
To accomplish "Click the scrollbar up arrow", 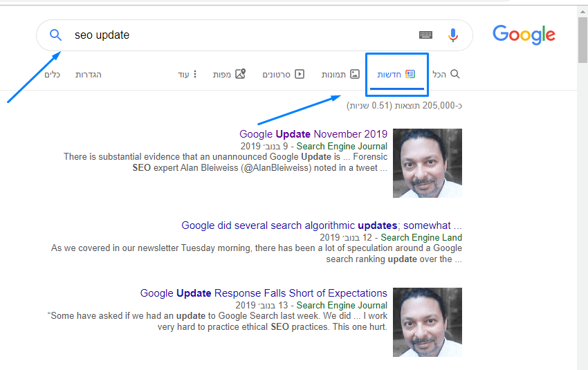I will click(x=582, y=11).
